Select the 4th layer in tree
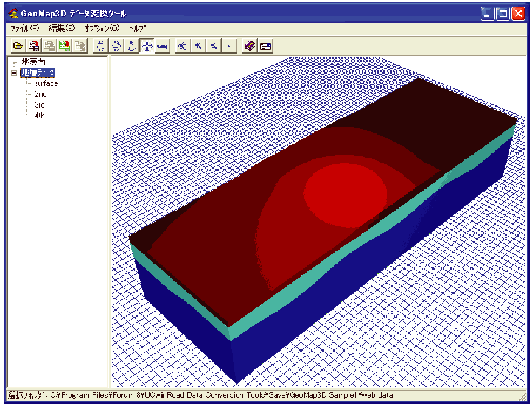532x406 pixels. [x=40, y=115]
